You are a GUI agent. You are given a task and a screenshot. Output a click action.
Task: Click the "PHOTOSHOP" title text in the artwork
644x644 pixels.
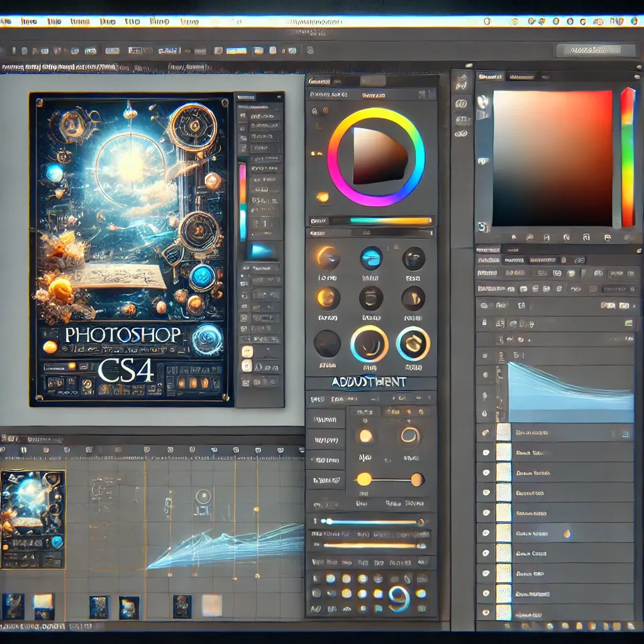pyautogui.click(x=123, y=335)
